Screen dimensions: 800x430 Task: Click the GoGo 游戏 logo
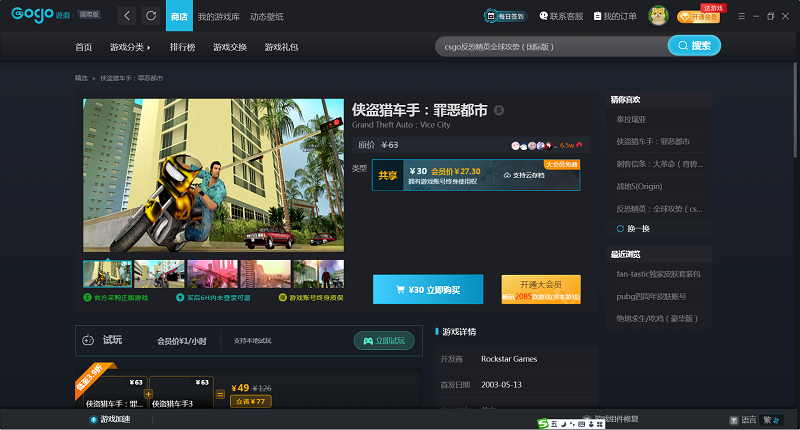click(x=40, y=15)
